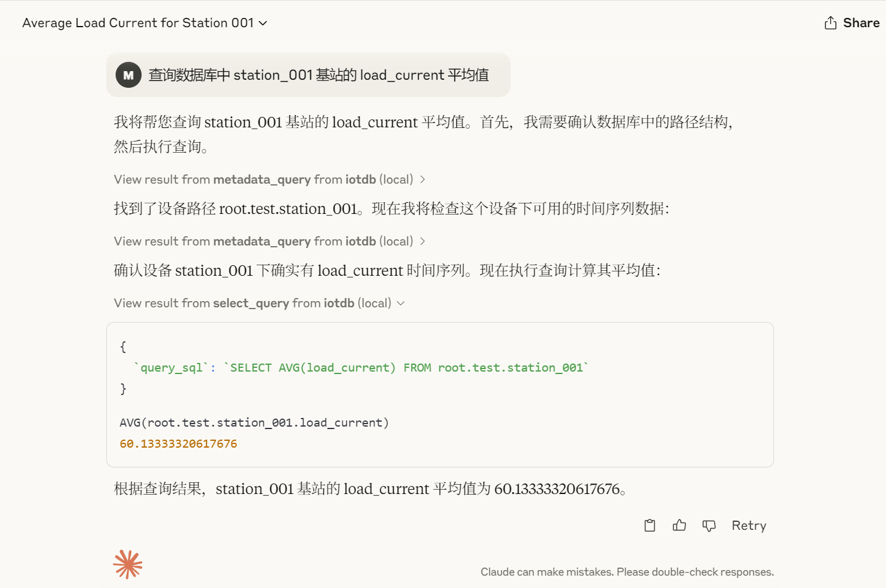This screenshot has width=886, height=588.
Task: Click the Claude disclaimer text
Action: pos(628,571)
